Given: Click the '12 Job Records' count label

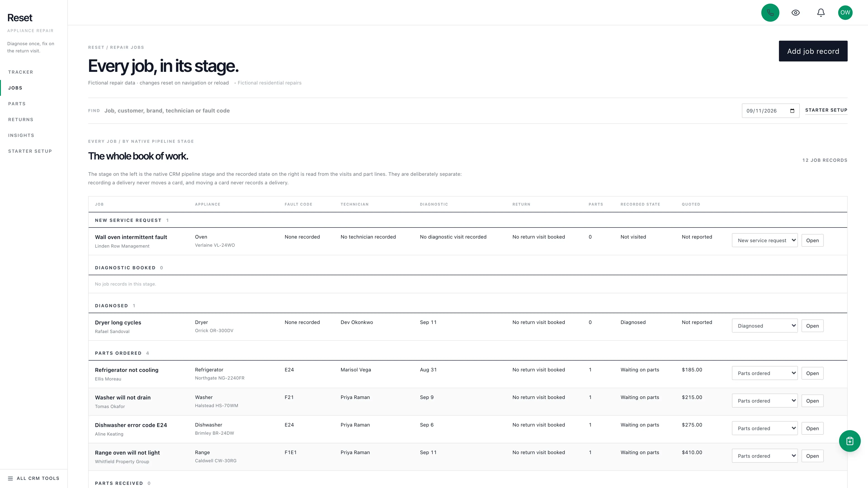Looking at the screenshot, I should click(825, 160).
